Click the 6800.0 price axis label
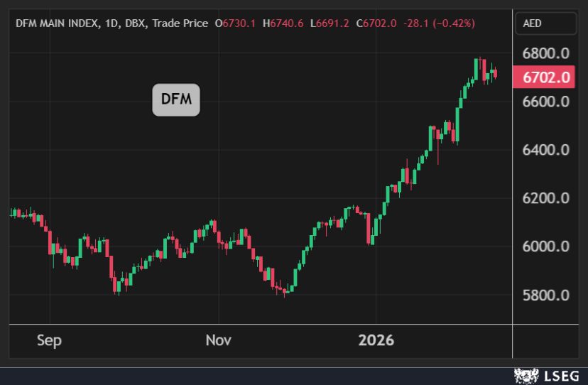 546,54
